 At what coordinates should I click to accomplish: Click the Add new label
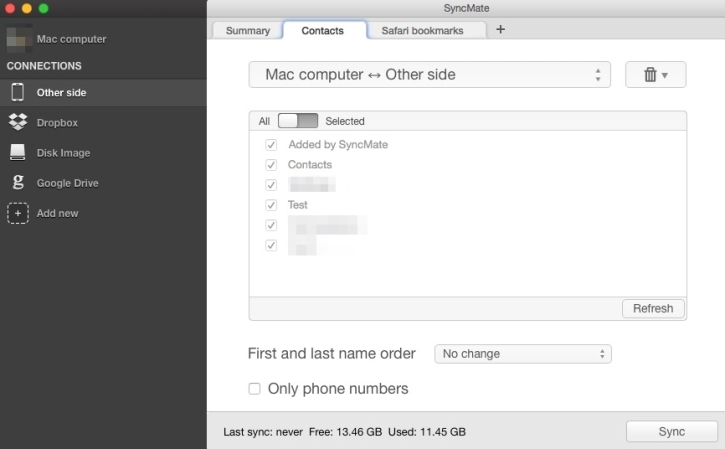(57, 213)
